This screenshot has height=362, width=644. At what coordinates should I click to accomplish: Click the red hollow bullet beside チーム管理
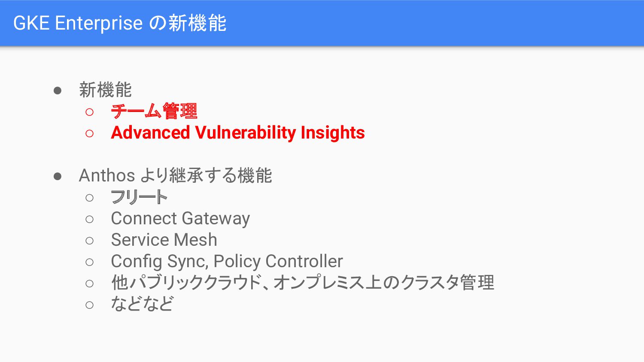point(89,112)
